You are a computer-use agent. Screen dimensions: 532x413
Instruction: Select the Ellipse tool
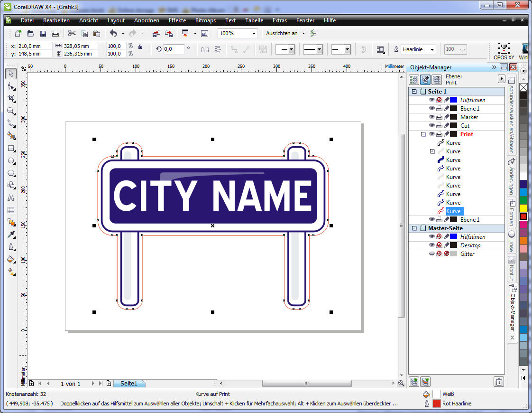click(11, 160)
